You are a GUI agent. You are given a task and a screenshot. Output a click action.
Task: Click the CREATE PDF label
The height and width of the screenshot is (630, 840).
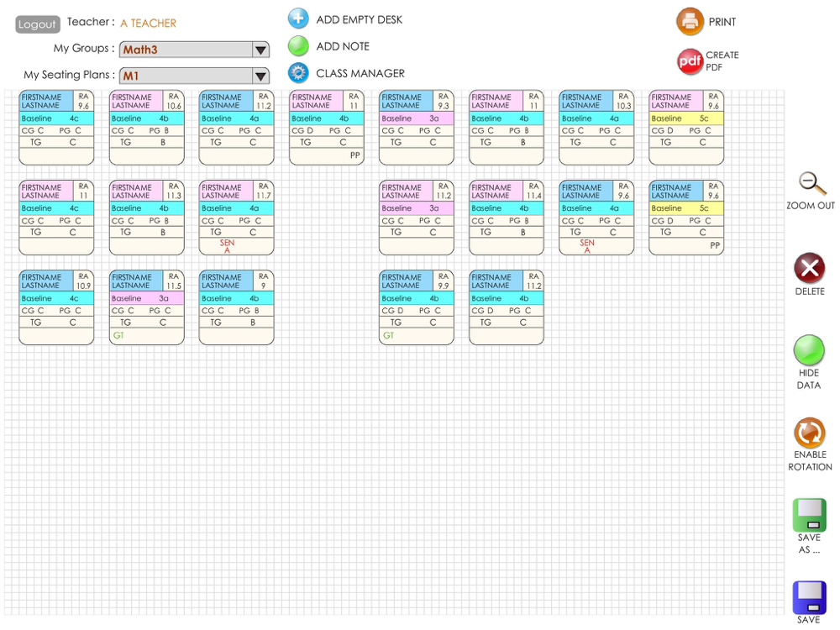722,61
